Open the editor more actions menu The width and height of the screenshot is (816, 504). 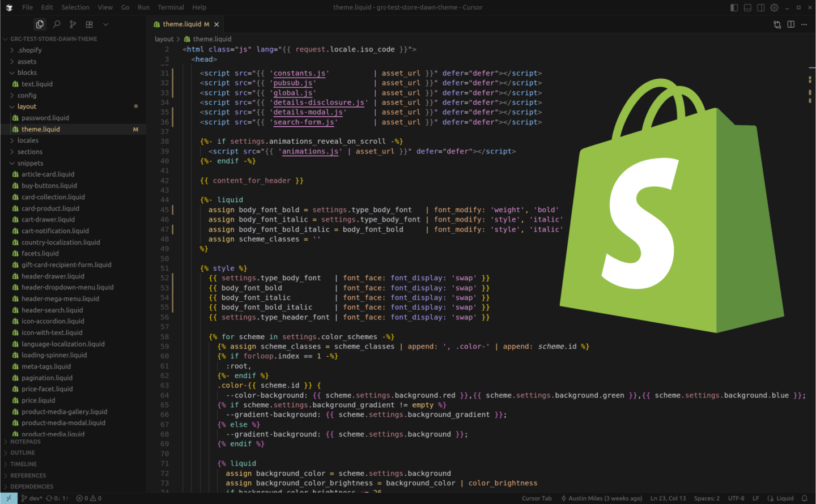(x=804, y=24)
